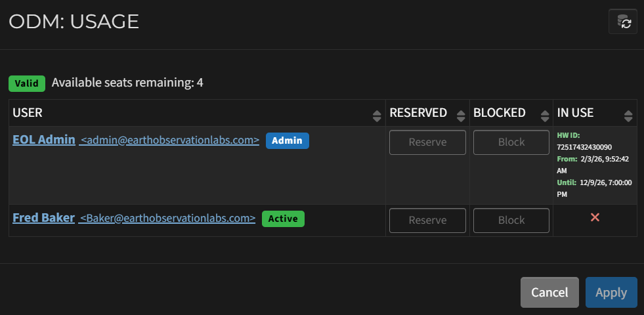The width and height of the screenshot is (644, 315).
Task: Block the EOL Admin user
Action: tap(511, 142)
